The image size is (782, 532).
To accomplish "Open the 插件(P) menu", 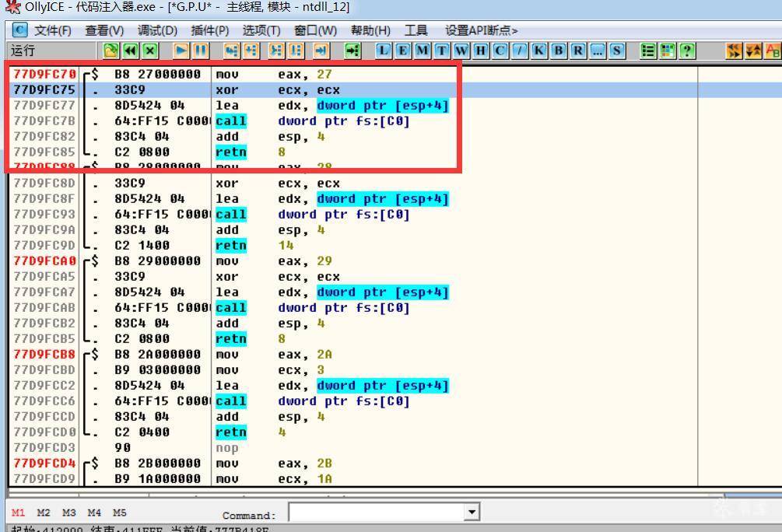I will point(210,30).
